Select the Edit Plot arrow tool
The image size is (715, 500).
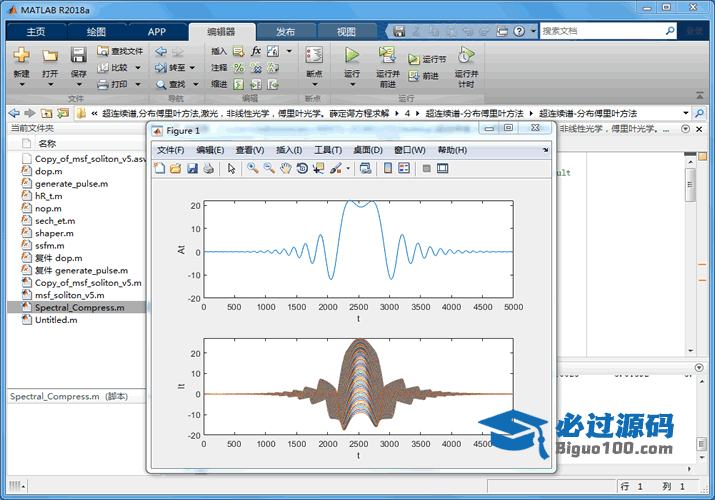pyautogui.click(x=231, y=169)
